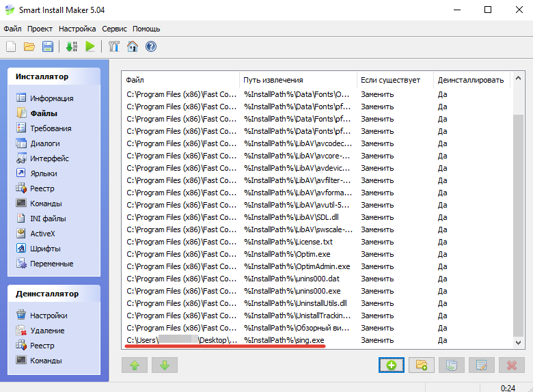
Task: Open the Настройка menu
Action: [77, 29]
